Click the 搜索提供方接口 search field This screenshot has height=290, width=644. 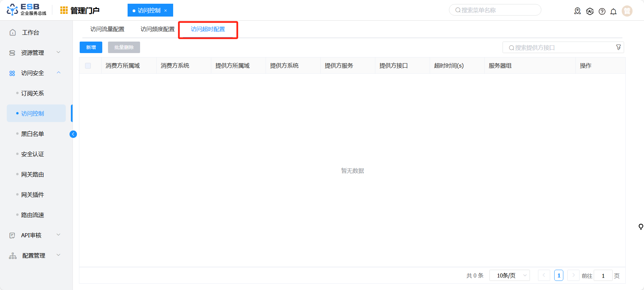coord(560,48)
